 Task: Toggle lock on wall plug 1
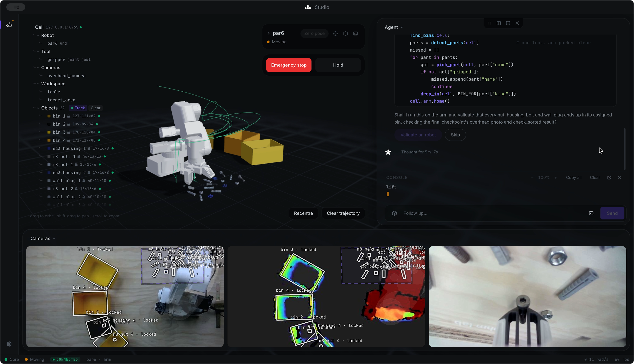[84, 181]
